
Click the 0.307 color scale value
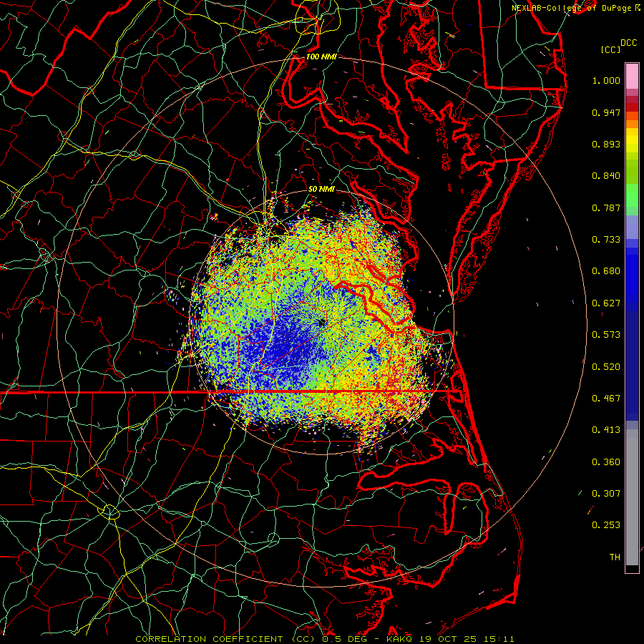pos(606,493)
